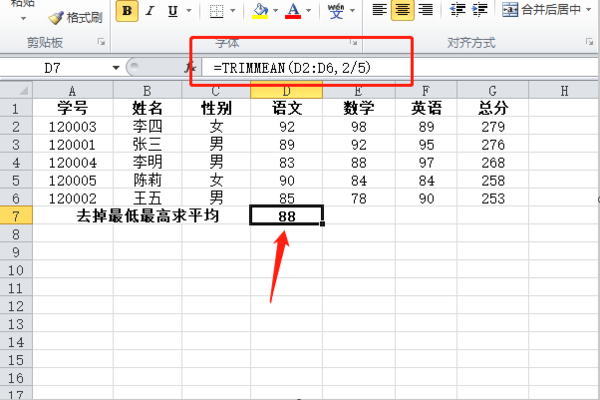
Task: Click cell containing total 253
Action: pos(492,198)
